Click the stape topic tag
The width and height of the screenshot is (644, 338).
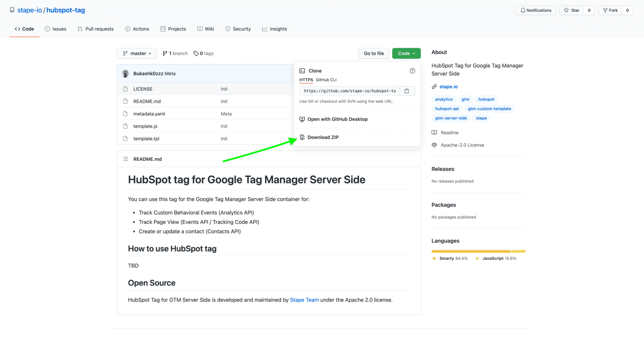pos(481,118)
